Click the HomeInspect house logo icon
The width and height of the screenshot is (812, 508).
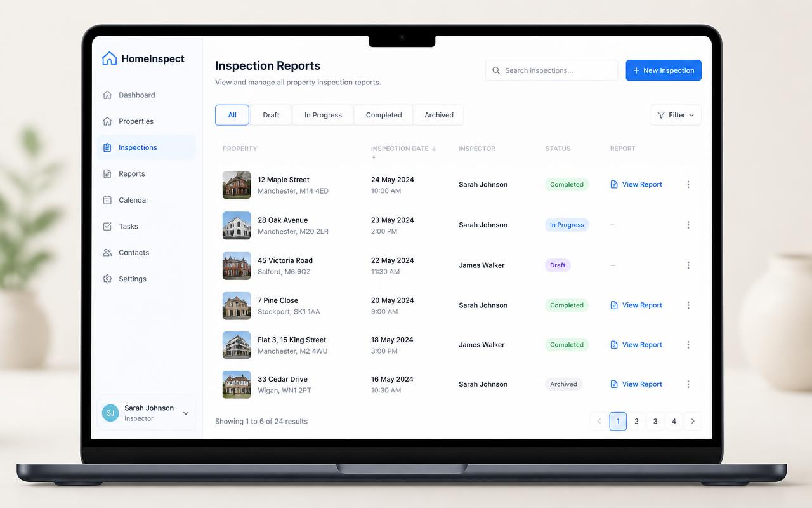pos(109,58)
